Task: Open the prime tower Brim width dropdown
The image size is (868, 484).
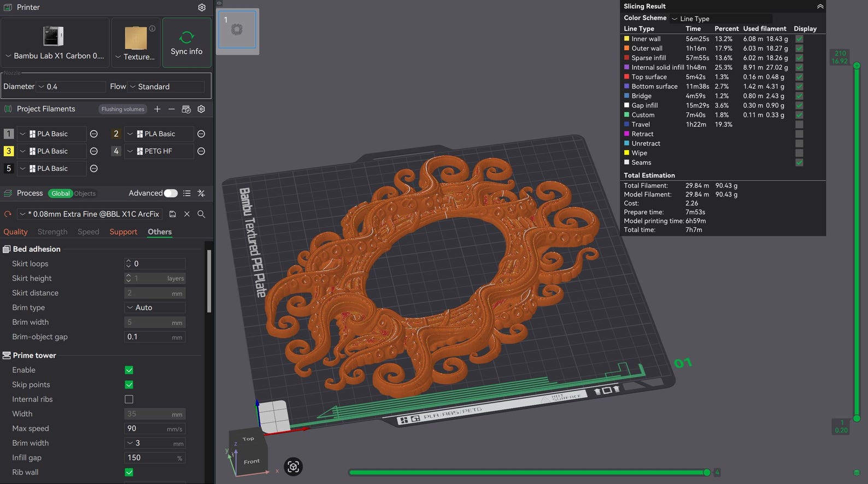Action: pos(155,444)
